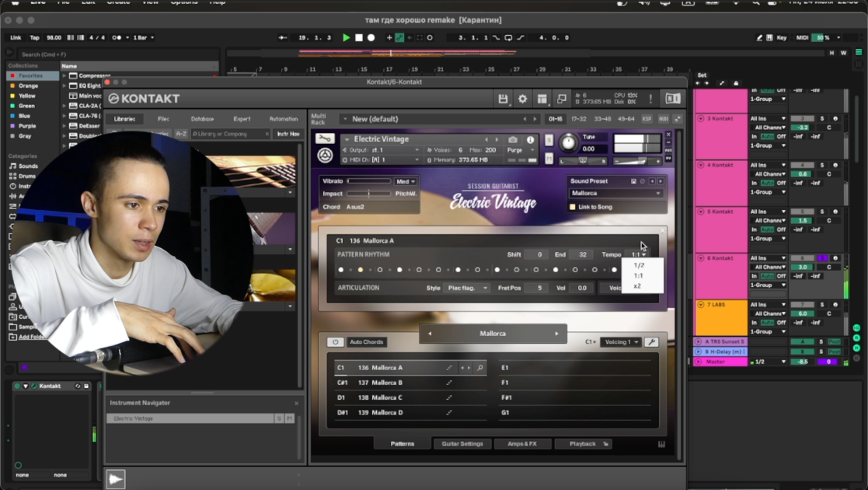The width and height of the screenshot is (868, 490).
Task: Open the Purge dropdown
Action: [521, 150]
